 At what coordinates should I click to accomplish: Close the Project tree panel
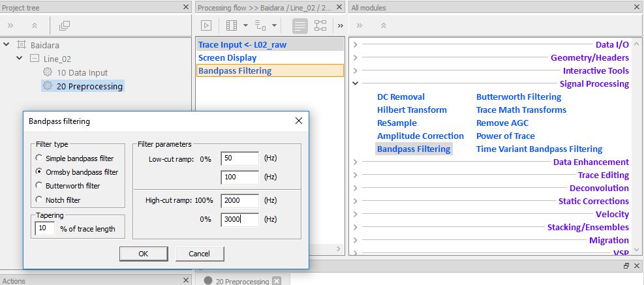[186, 7]
